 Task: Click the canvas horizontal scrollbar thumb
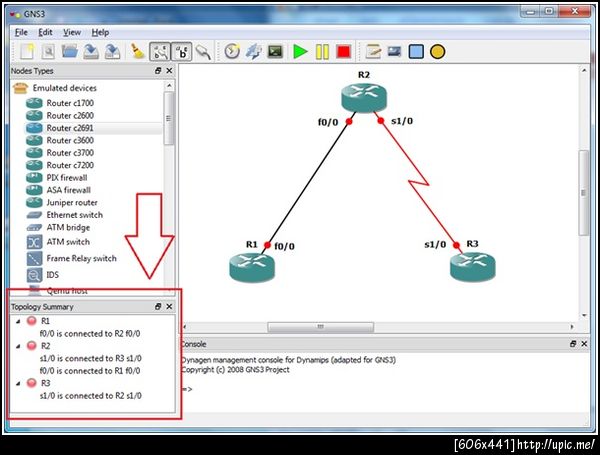(x=320, y=327)
